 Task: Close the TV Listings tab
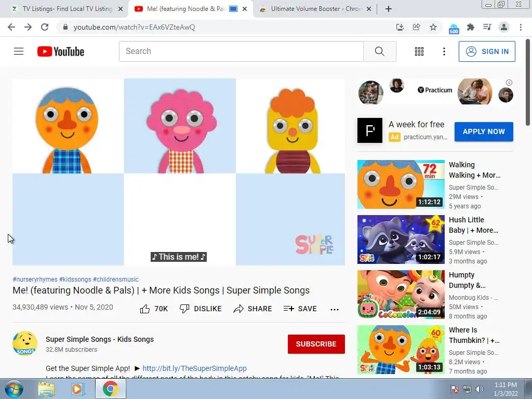tap(121, 9)
